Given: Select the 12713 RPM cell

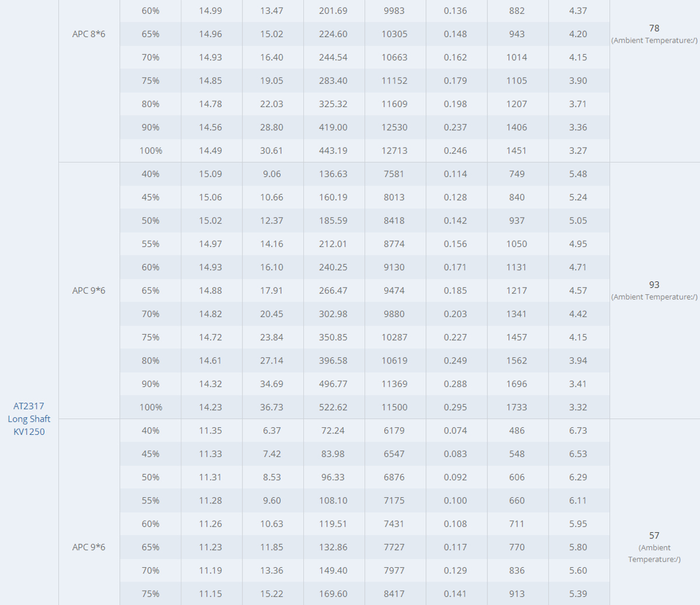Looking at the screenshot, I should click(x=395, y=151).
